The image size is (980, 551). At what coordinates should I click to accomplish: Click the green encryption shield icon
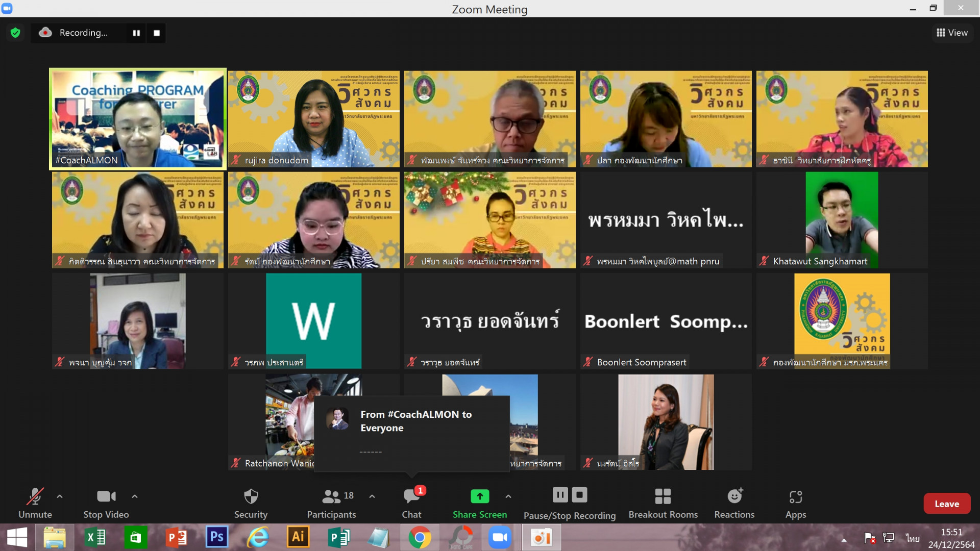coord(15,33)
